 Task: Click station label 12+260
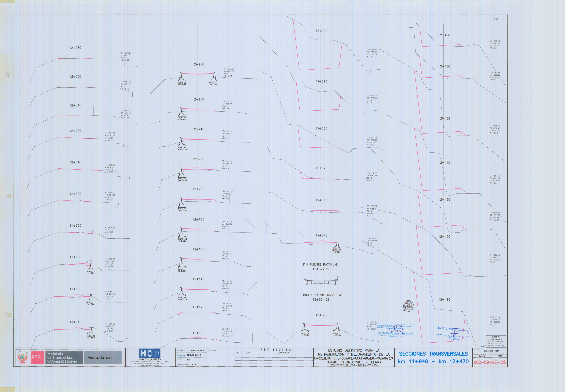[x=198, y=99]
